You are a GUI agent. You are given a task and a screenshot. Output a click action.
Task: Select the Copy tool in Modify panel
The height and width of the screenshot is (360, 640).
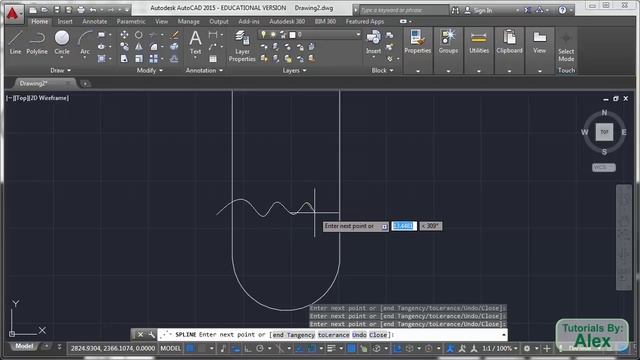(x=124, y=47)
